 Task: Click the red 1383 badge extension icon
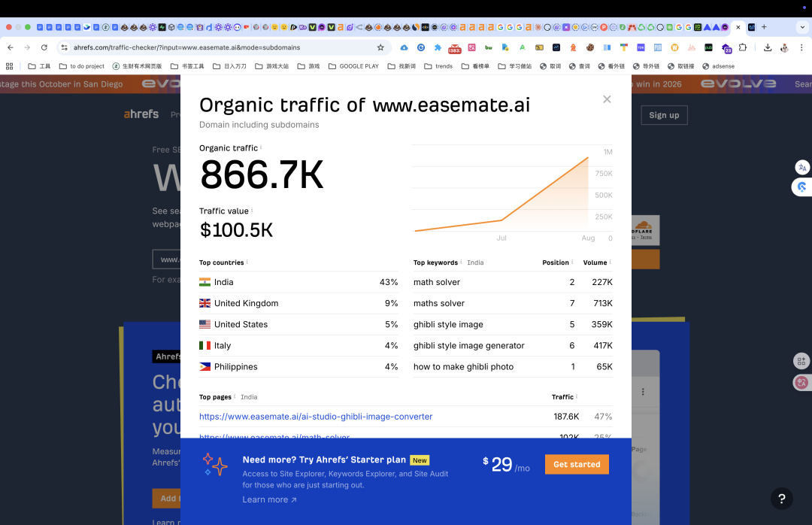[455, 48]
